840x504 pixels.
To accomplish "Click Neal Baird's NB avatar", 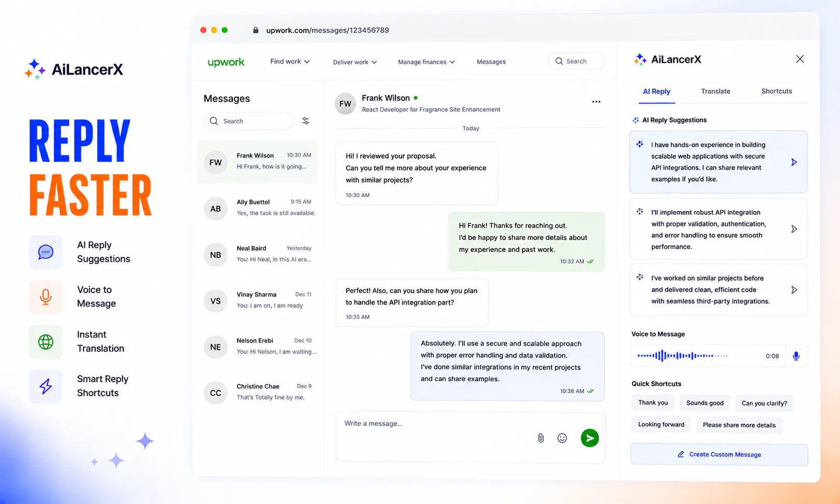I will 215,255.
